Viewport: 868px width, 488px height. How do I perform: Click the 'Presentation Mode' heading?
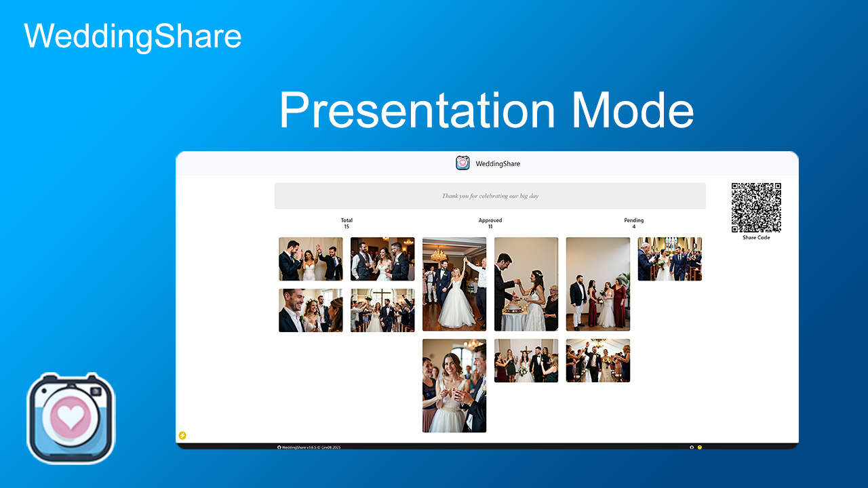487,110
